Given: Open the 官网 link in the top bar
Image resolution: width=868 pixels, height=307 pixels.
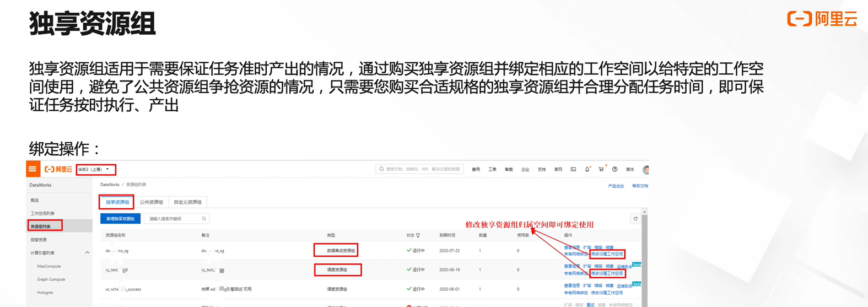Looking at the screenshot, I should click(x=558, y=169).
